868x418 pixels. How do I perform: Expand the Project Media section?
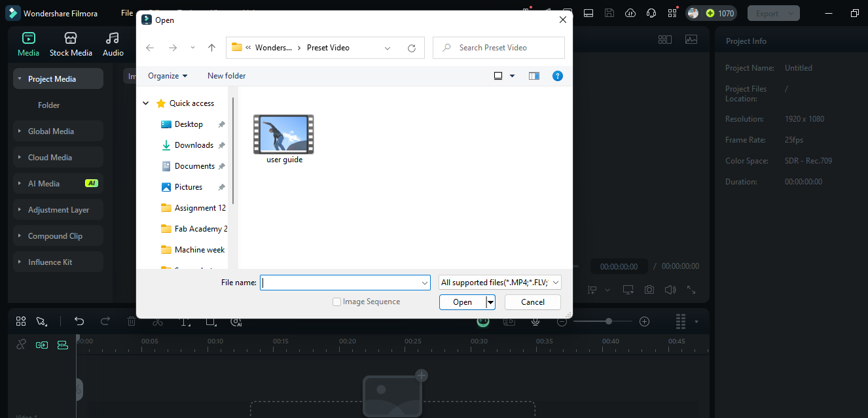(x=58, y=78)
